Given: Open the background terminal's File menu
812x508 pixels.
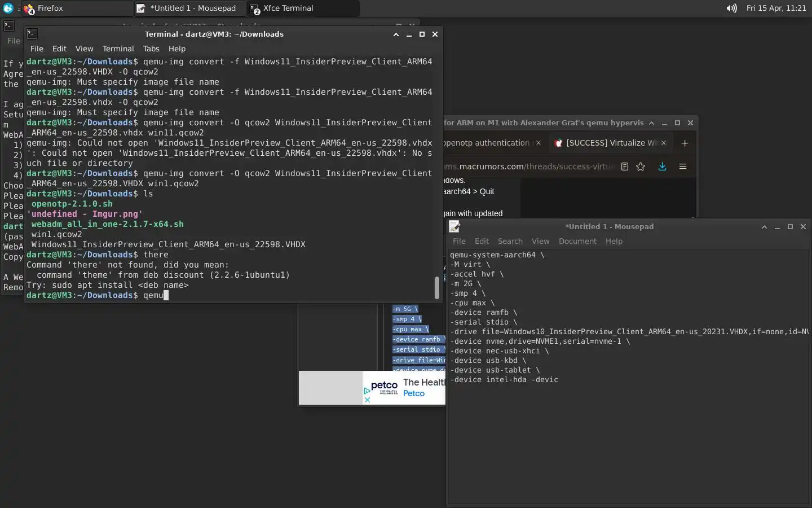Looking at the screenshot, I should [x=14, y=41].
